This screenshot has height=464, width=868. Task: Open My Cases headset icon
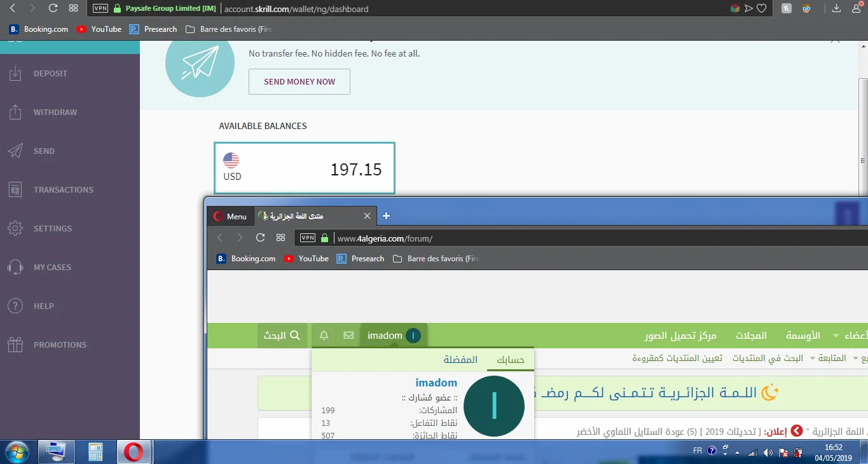coord(15,268)
